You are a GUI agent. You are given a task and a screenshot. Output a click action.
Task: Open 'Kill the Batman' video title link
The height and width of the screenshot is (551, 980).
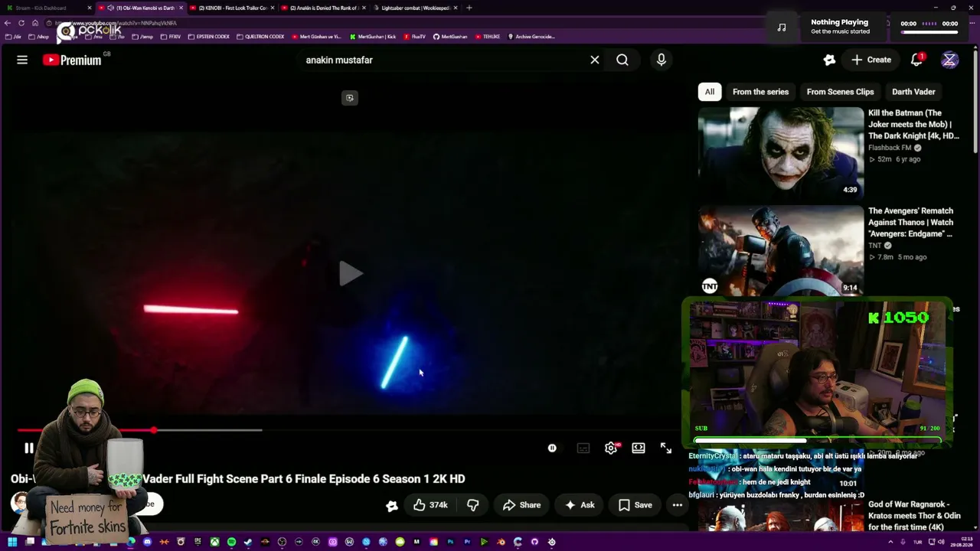(913, 124)
